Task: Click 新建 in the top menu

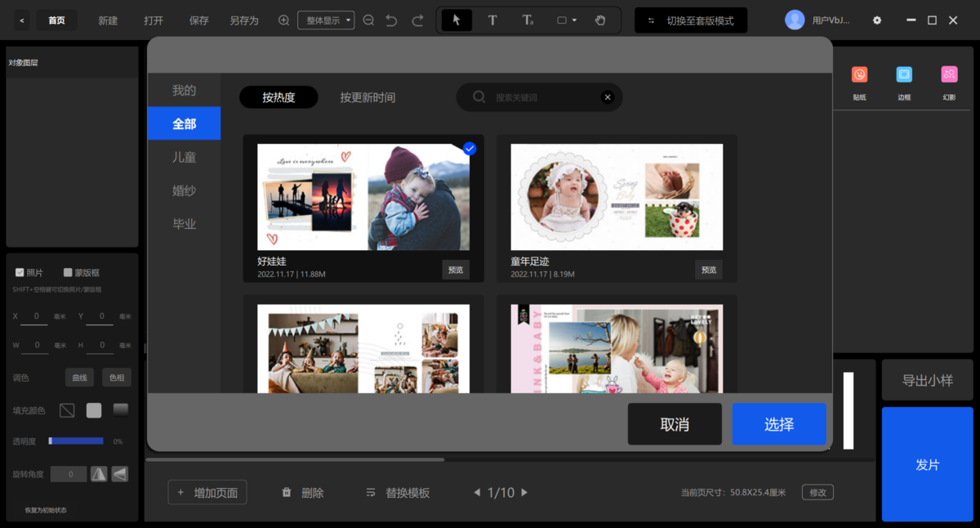Action: click(108, 20)
